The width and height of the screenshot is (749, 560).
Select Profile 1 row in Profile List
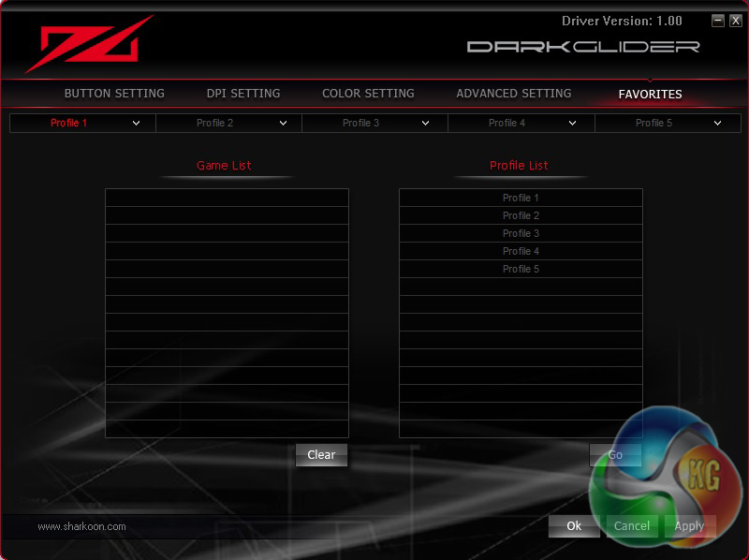521,198
